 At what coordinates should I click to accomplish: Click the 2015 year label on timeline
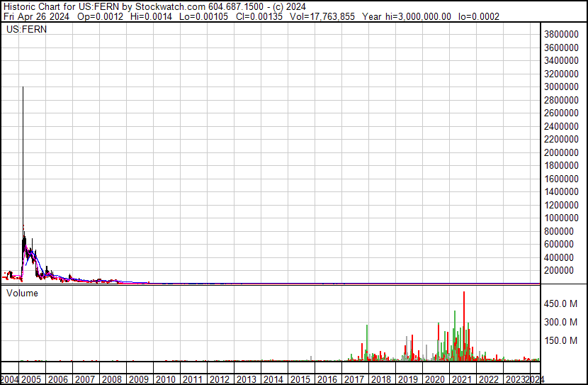coord(300,379)
